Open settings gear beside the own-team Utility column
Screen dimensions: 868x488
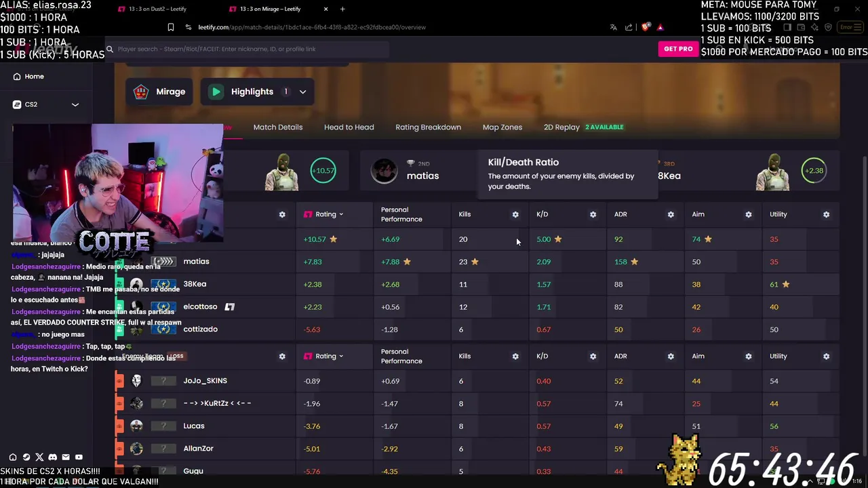tap(826, 215)
